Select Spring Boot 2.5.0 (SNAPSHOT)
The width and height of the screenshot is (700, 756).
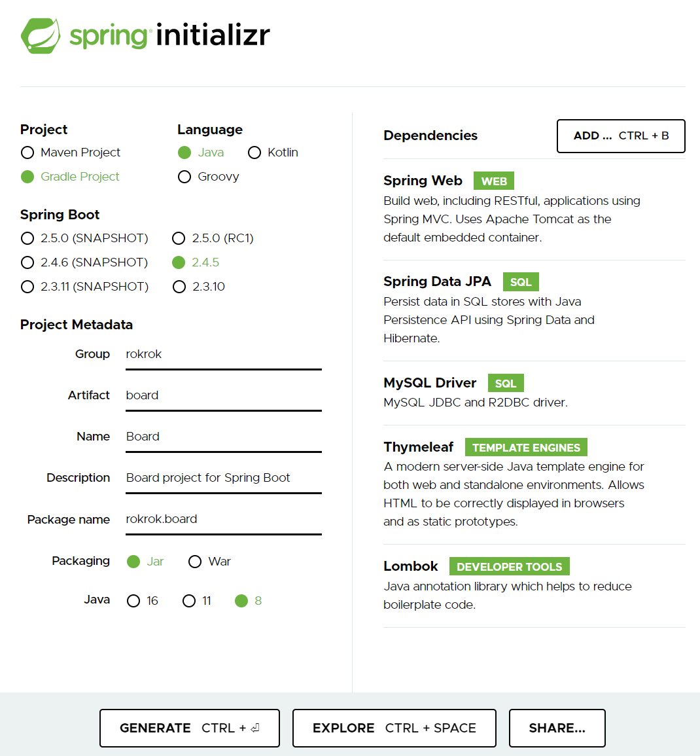[27, 238]
